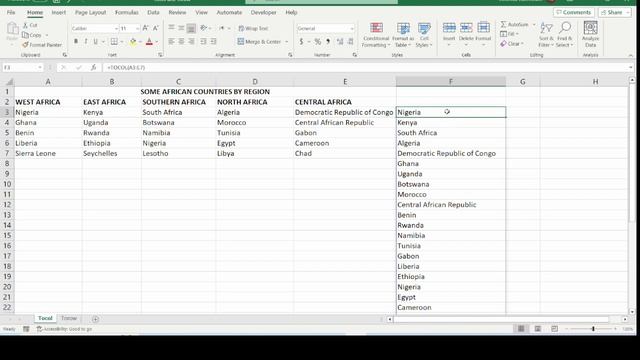Click inside the formula bar

[x=365, y=67]
